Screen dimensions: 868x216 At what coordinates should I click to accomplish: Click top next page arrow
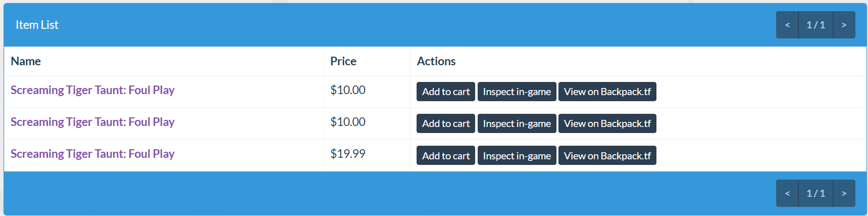pyautogui.click(x=844, y=25)
